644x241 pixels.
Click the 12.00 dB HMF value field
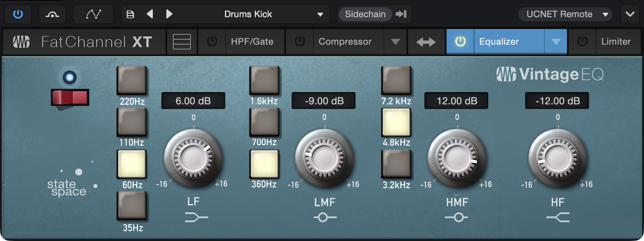point(456,101)
